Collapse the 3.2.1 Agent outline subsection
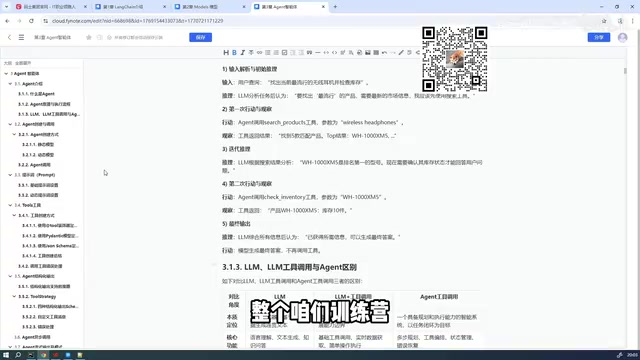 (x=14, y=134)
